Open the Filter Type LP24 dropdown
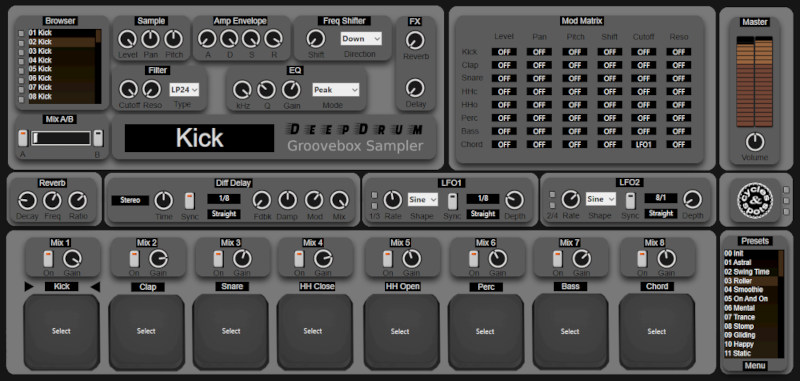The image size is (800, 381). coord(184,89)
